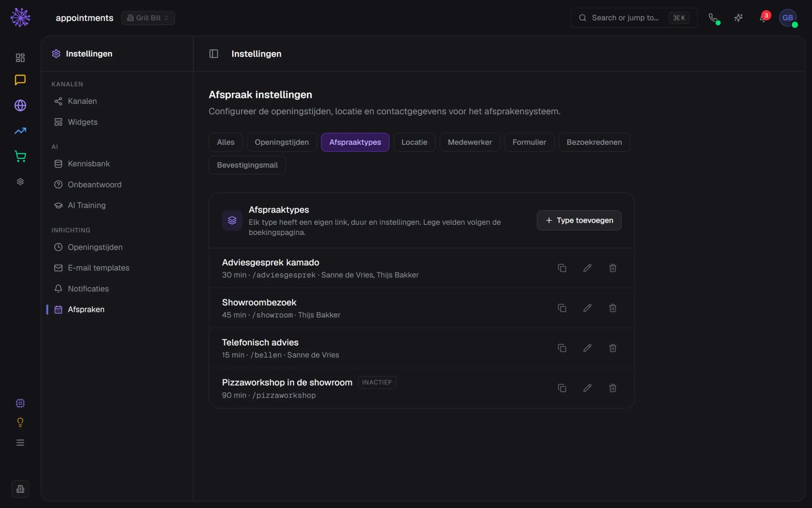Copy the Showroombezoek appointment type
The height and width of the screenshot is (508, 812).
coord(562,308)
